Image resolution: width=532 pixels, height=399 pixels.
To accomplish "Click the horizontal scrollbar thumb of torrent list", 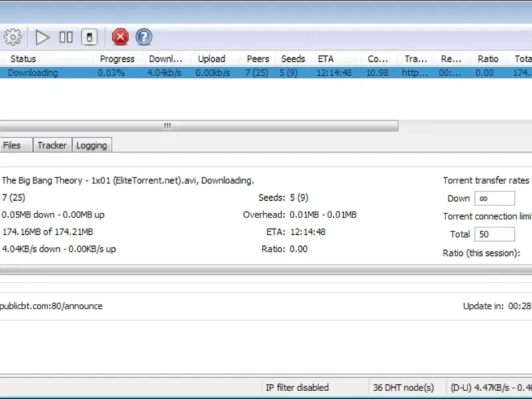I will pos(199,126).
